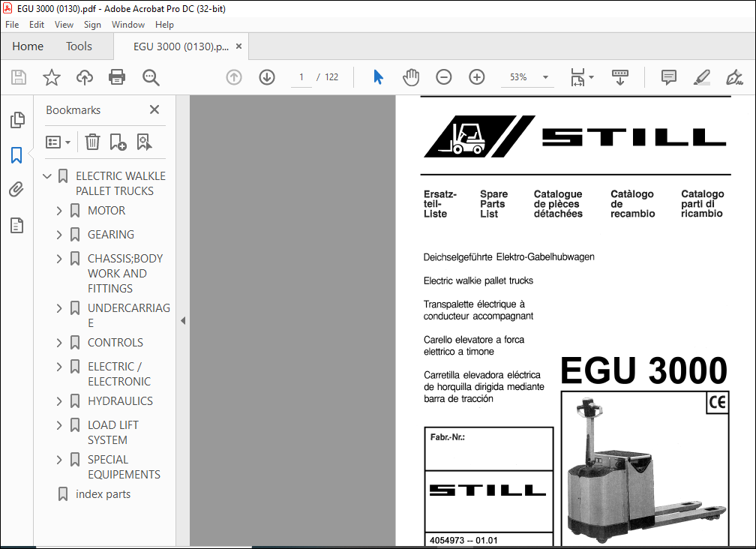The image size is (756, 549).
Task: Expand the UNDERCARRIAGE bookmark
Action: (x=59, y=308)
